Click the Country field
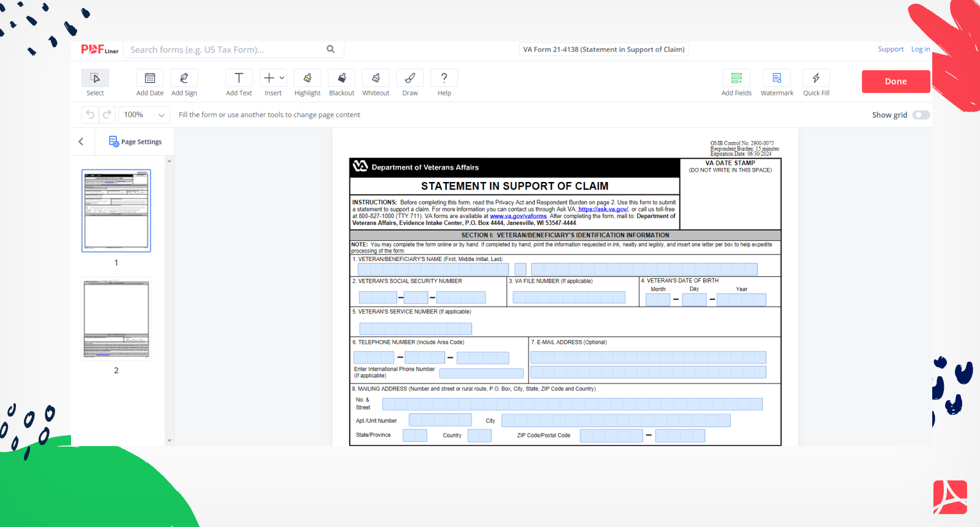The height and width of the screenshot is (527, 980). coord(480,435)
